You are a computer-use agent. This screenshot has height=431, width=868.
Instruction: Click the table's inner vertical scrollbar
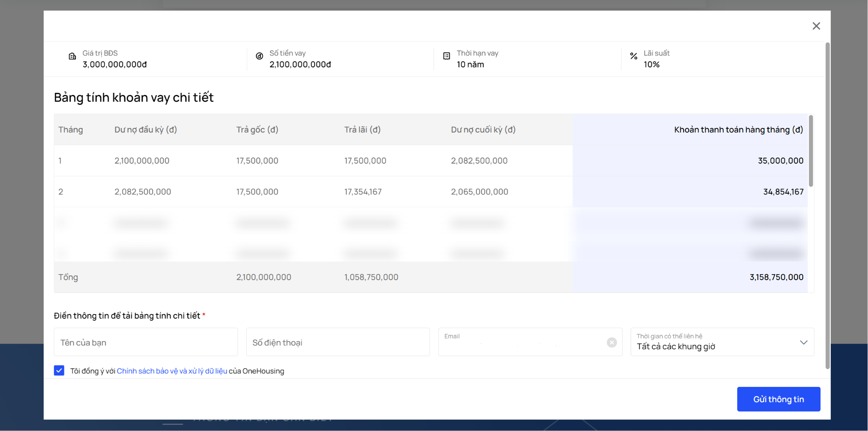[811, 151]
